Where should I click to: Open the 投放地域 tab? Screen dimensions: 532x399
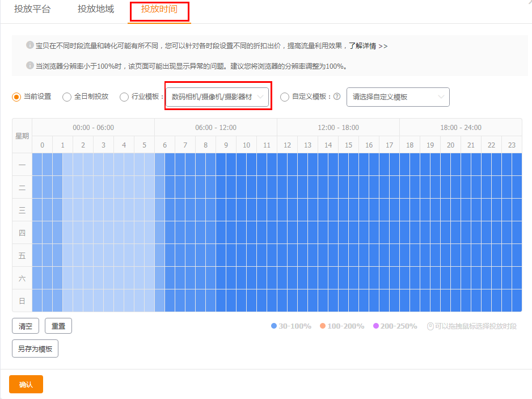96,10
